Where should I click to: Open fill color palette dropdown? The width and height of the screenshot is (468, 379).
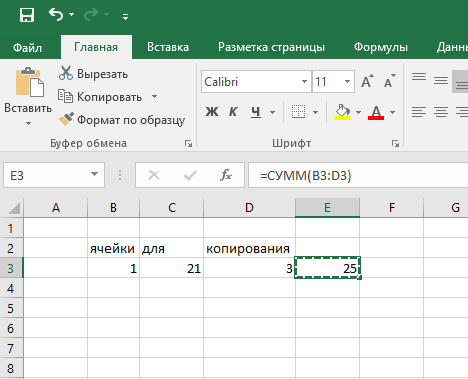coord(358,112)
